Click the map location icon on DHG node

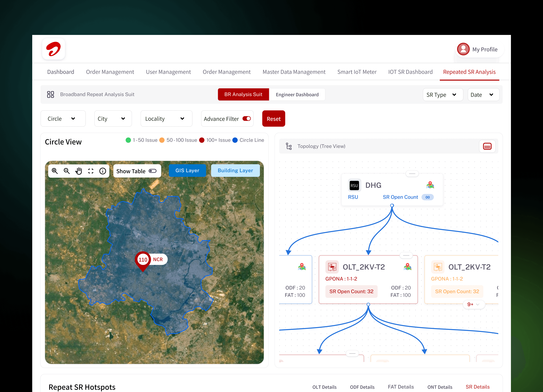(x=430, y=185)
